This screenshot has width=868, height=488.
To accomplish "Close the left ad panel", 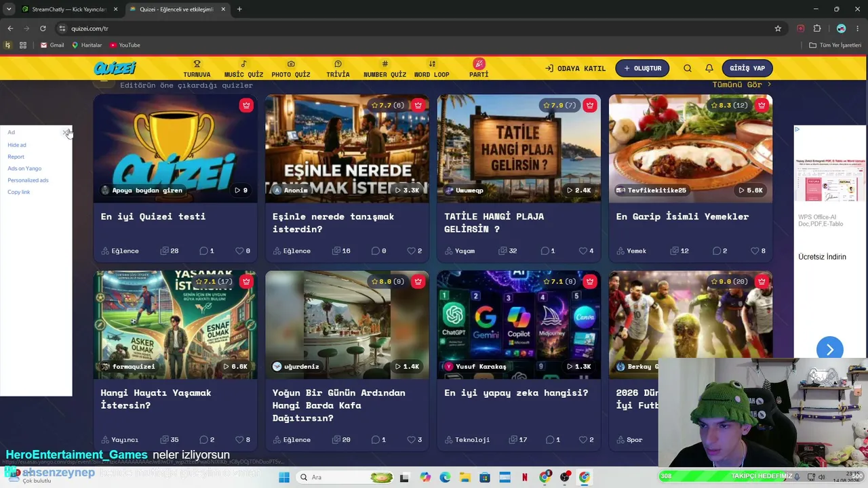I will point(66,132).
